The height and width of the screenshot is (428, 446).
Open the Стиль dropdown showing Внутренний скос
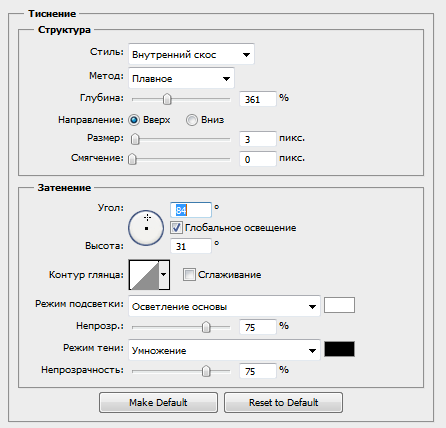pyautogui.click(x=191, y=54)
